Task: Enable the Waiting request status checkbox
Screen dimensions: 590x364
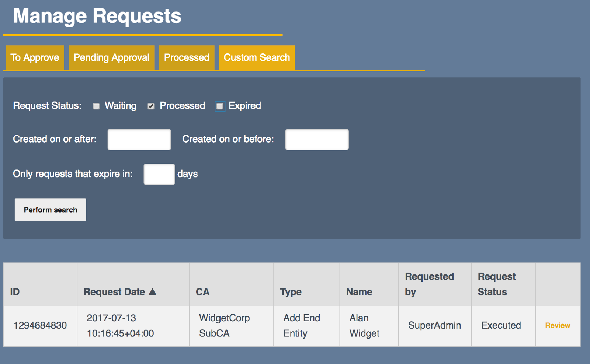Action: [x=96, y=106]
